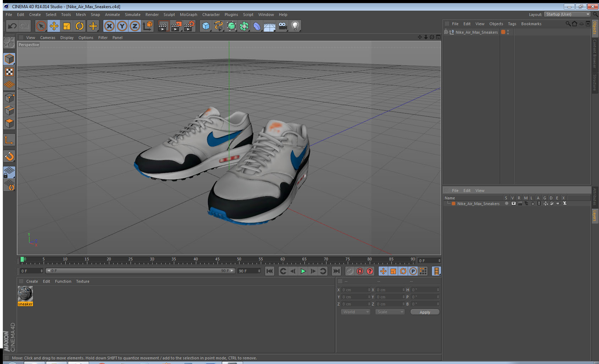This screenshot has height=364, width=599.
Task: Open Material Manager Texture menu
Action: 83,281
